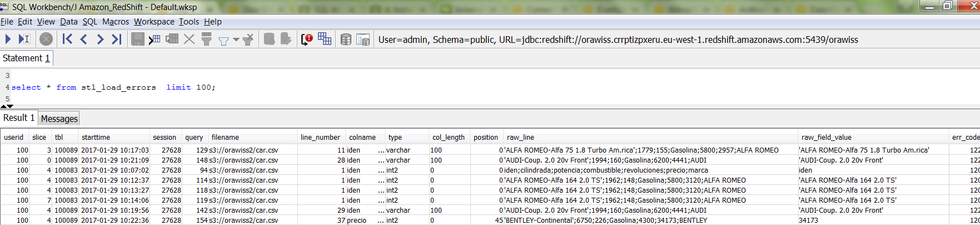Sort by the line_number column header
This screenshot has height=225, width=980.
point(320,137)
